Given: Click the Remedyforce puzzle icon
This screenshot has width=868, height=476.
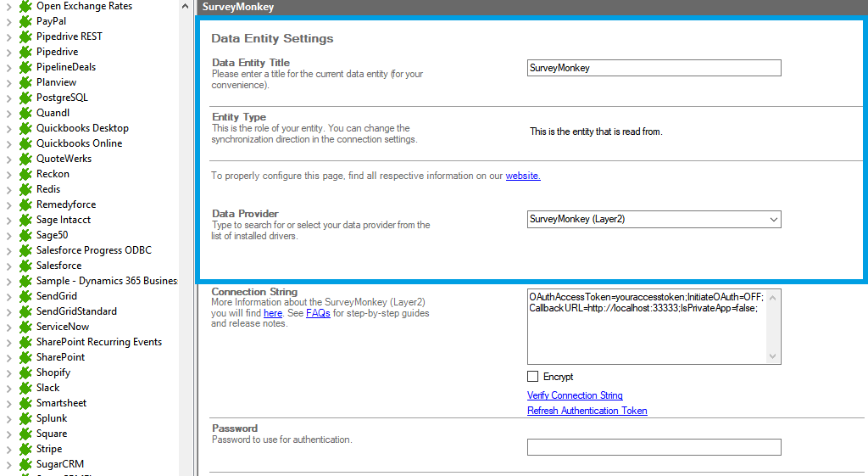Looking at the screenshot, I should 25,204.
